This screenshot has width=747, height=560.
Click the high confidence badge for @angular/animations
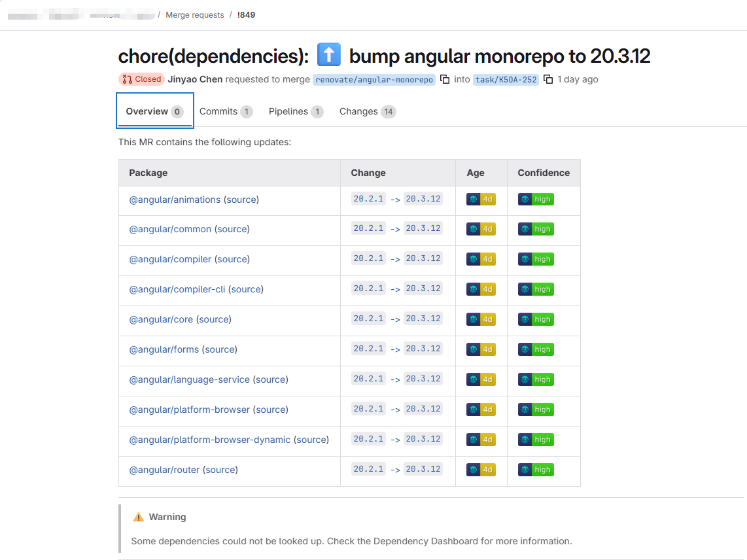(x=536, y=200)
